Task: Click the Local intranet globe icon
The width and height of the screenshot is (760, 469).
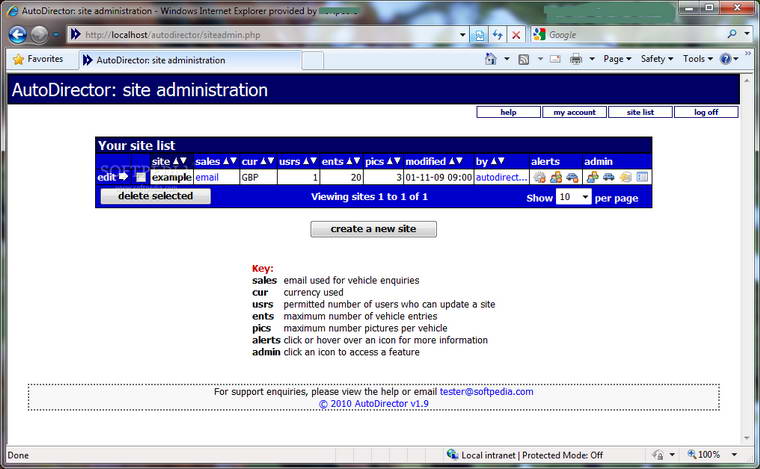Action: [x=452, y=454]
